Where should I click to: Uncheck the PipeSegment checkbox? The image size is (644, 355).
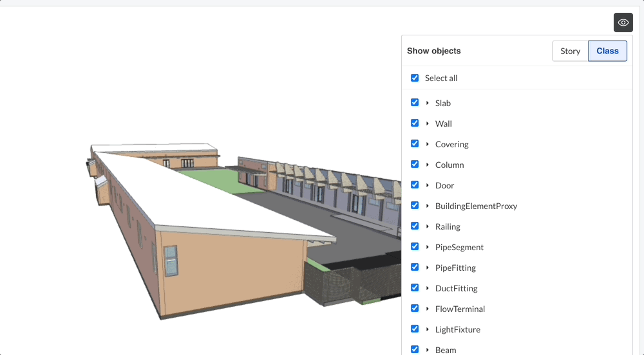415,246
